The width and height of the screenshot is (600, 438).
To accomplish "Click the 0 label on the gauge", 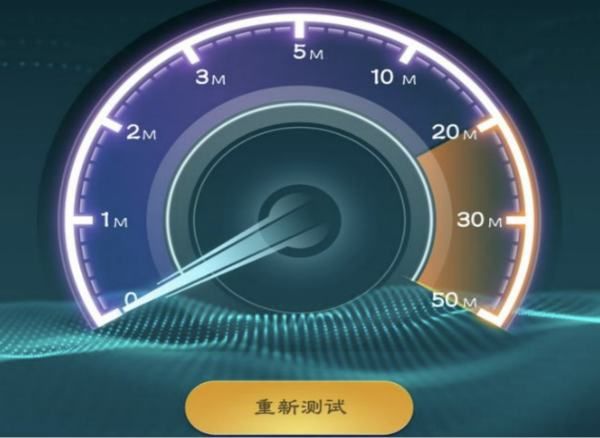I will [x=130, y=298].
